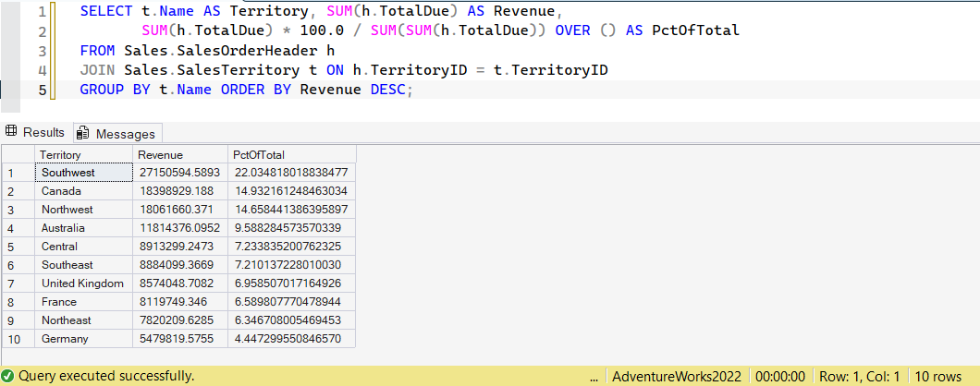Click the Row: 1, Col: 1 indicator

click(860, 376)
